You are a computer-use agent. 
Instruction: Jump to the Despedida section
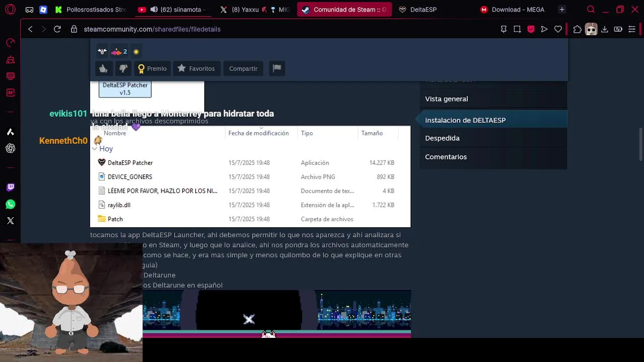(x=493, y=138)
